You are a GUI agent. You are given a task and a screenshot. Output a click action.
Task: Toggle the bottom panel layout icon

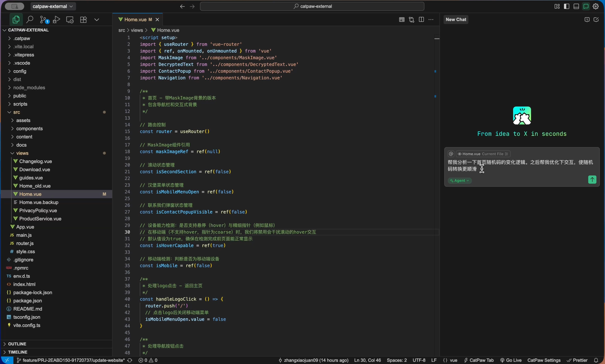(576, 6)
